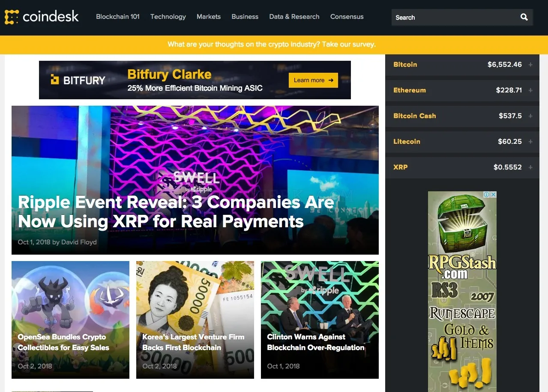Expand the Bitcoin price row
Viewport: 548px width, 392px height.
[530, 65]
